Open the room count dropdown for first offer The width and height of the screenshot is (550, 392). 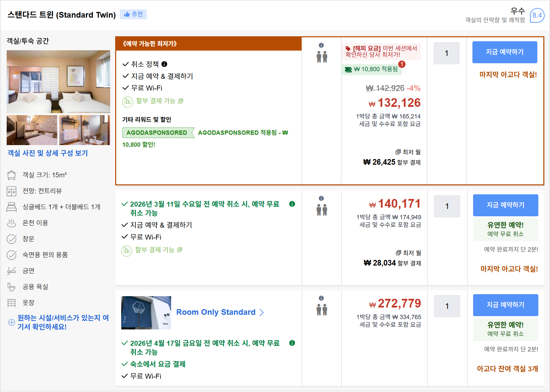pyautogui.click(x=446, y=53)
